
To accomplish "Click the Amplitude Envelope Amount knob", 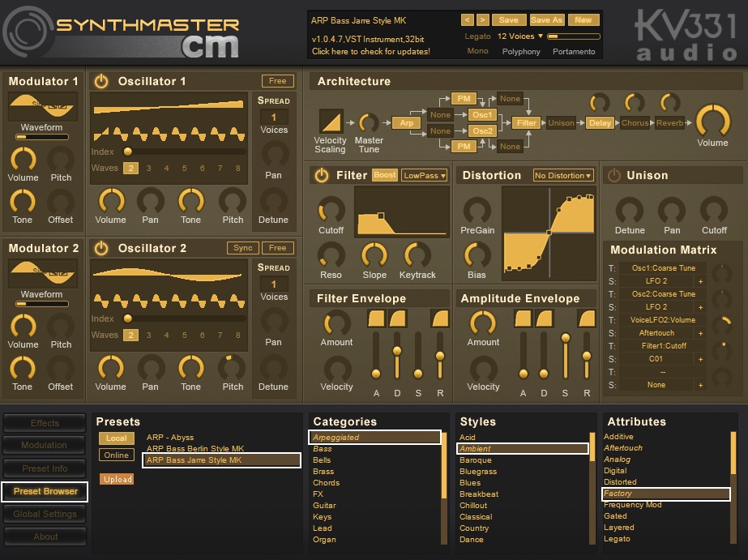I will pos(483,323).
